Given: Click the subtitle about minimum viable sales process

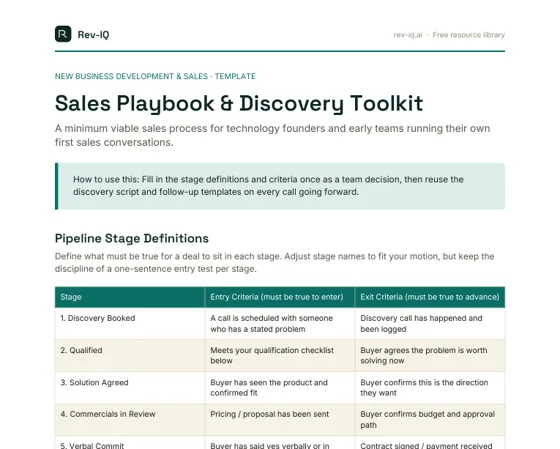Looking at the screenshot, I should point(272,135).
